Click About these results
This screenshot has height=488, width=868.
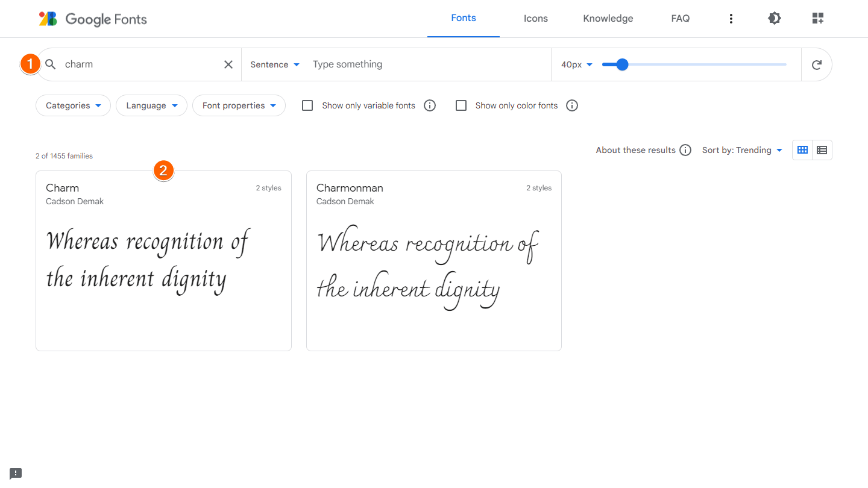[636, 149]
